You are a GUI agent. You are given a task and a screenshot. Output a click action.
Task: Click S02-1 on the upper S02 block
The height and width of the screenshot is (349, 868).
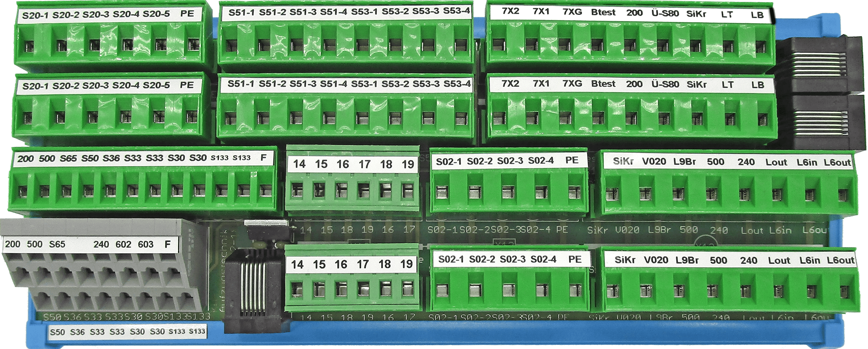pyautogui.click(x=449, y=162)
